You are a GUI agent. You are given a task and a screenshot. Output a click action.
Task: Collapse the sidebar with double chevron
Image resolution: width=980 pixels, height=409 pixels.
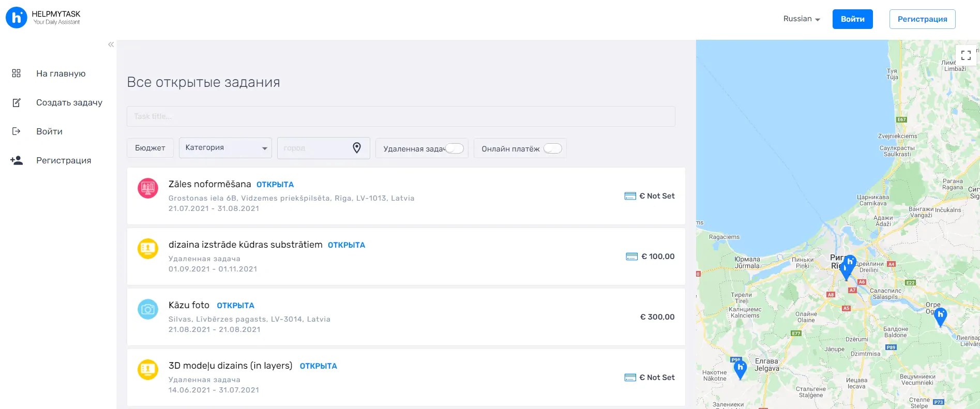pos(111,44)
